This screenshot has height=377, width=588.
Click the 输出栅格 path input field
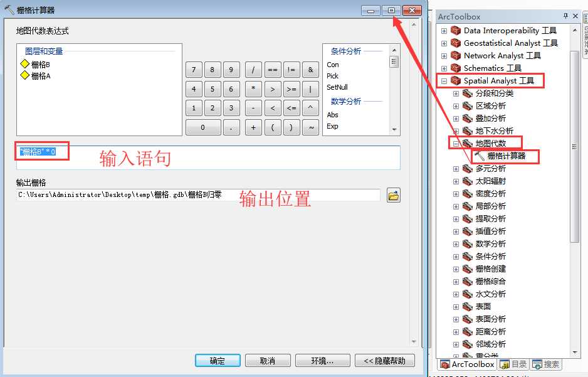(x=198, y=194)
